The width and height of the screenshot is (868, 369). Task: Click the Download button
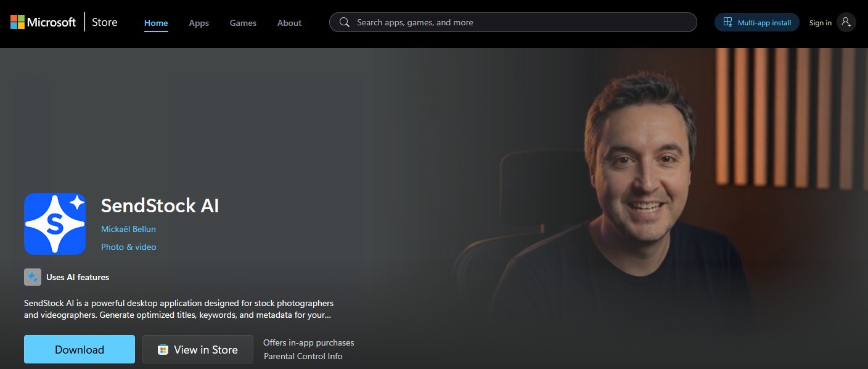79,349
